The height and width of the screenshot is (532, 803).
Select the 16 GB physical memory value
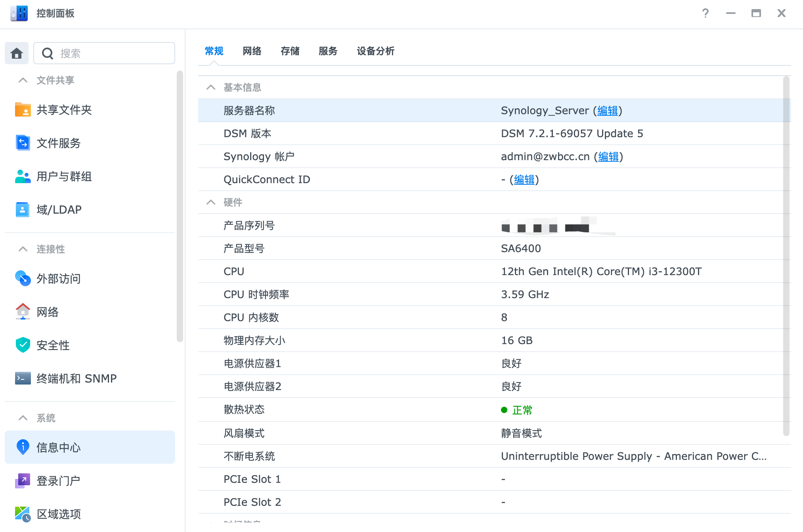point(517,341)
